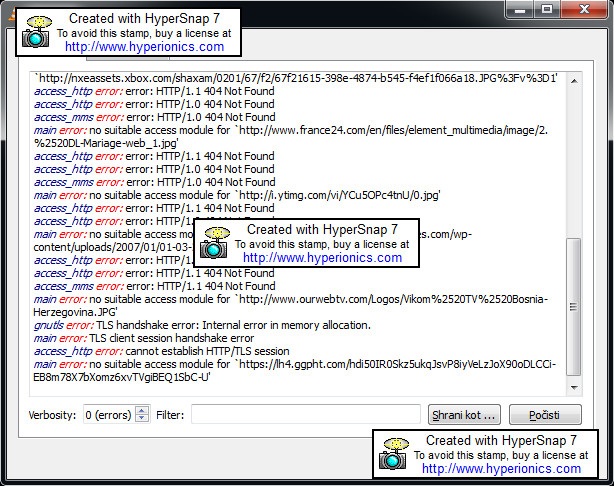The image size is (614, 486).
Task: Maximize the messages window
Action: pyautogui.click(x=547, y=9)
